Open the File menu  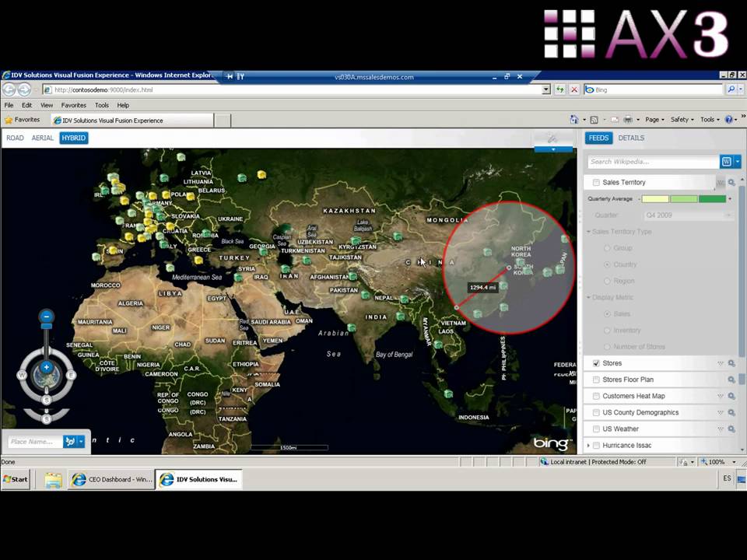9,105
